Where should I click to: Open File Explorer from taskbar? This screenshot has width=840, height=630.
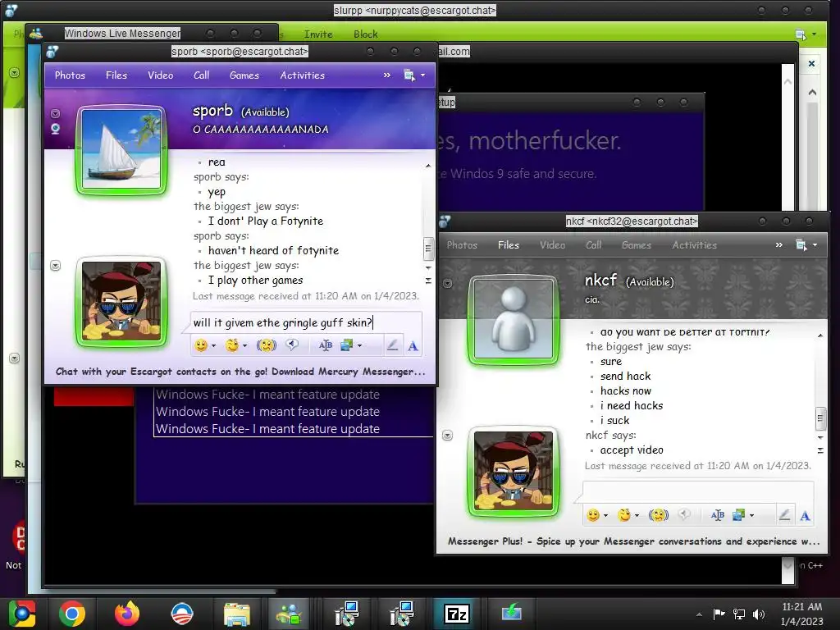(236, 614)
